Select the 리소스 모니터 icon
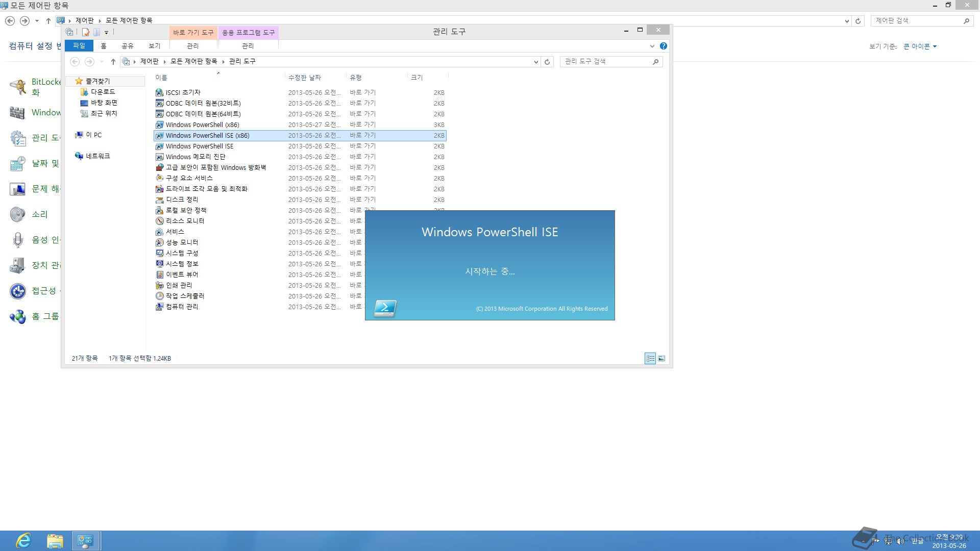The image size is (980, 551). [x=160, y=221]
